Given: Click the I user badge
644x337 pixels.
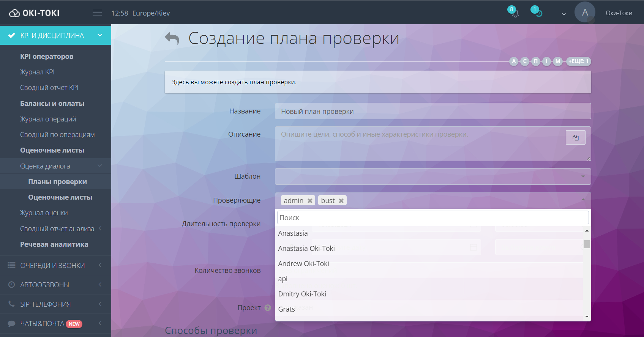Looking at the screenshot, I should coord(547,61).
